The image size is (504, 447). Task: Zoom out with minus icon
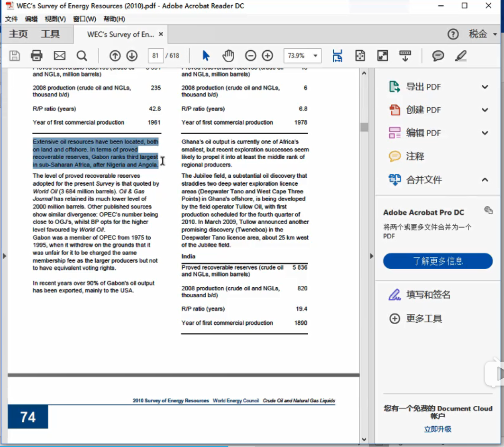(250, 56)
